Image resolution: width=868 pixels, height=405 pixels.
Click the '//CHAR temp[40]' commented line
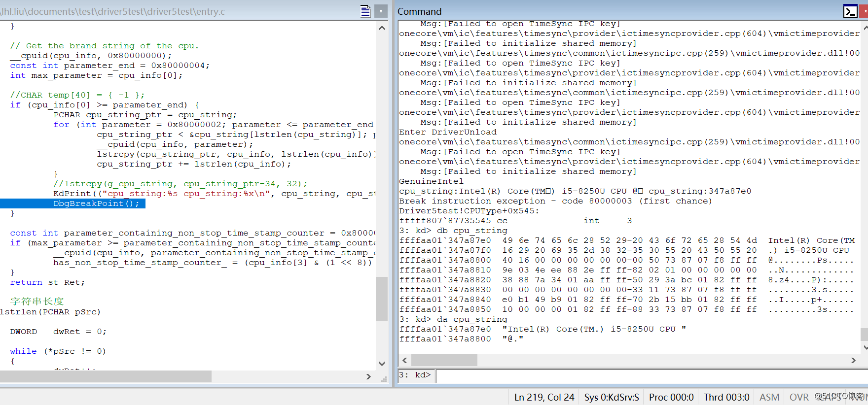coord(77,95)
